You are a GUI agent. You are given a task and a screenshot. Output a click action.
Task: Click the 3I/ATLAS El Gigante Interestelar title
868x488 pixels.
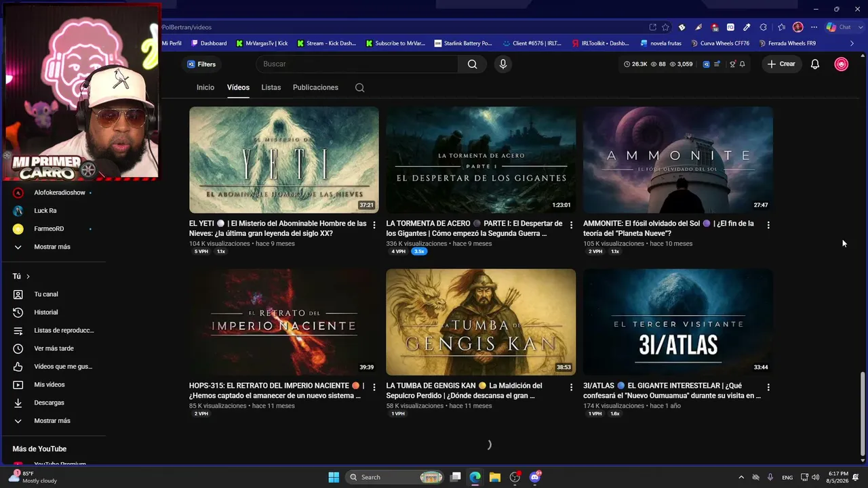coord(672,390)
